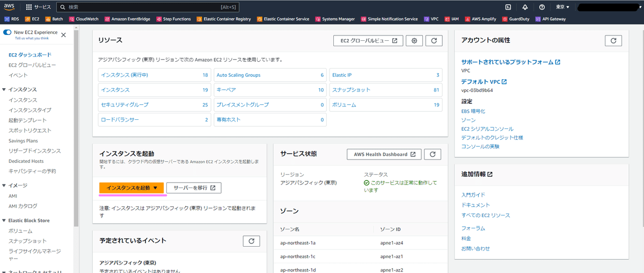Select 起動テンプレート in sidebar
644x273 pixels.
click(x=27, y=120)
